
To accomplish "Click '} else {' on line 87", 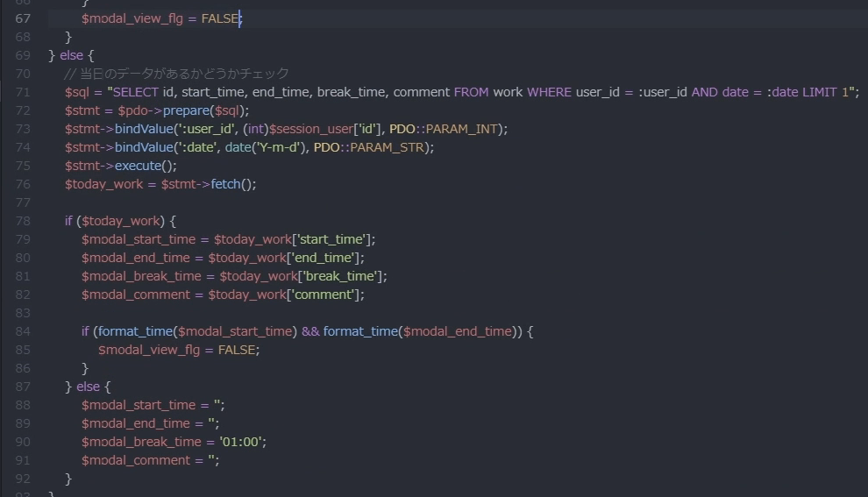I will coord(88,387).
